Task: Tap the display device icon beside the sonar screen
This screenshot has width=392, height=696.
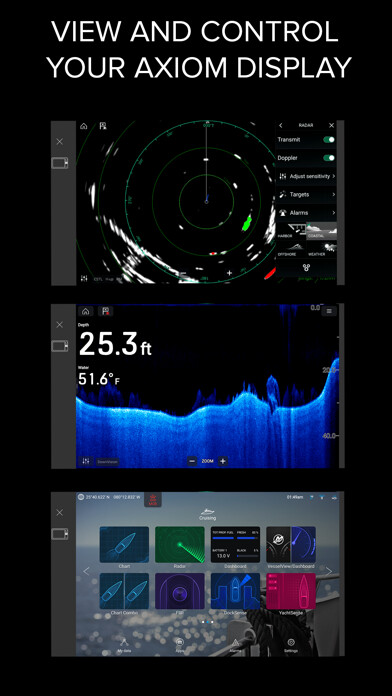Action: coord(60,346)
